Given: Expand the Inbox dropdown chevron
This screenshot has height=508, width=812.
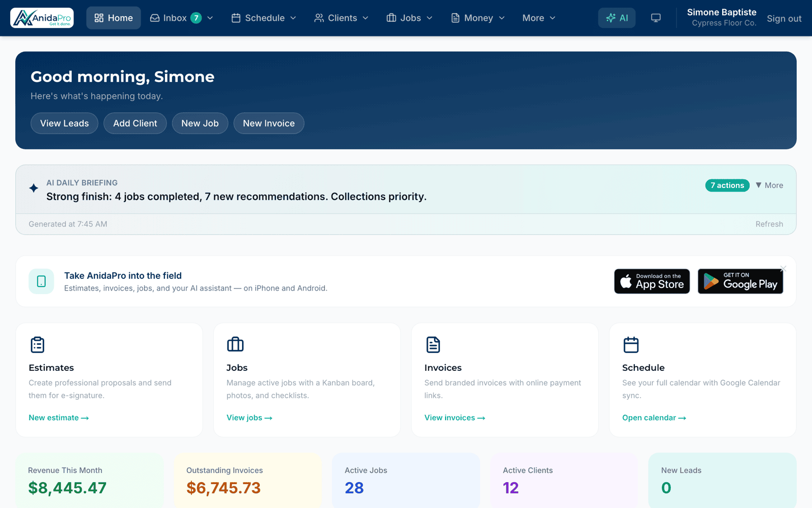Looking at the screenshot, I should [210, 18].
